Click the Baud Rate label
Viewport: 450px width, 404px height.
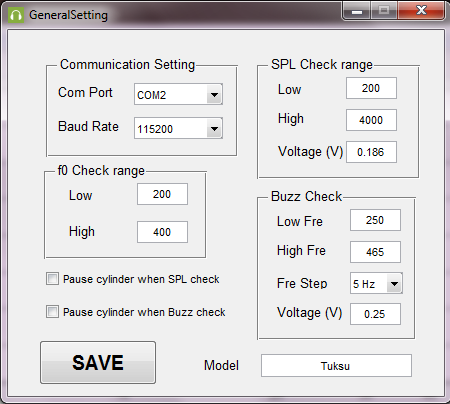pyautogui.click(x=88, y=126)
